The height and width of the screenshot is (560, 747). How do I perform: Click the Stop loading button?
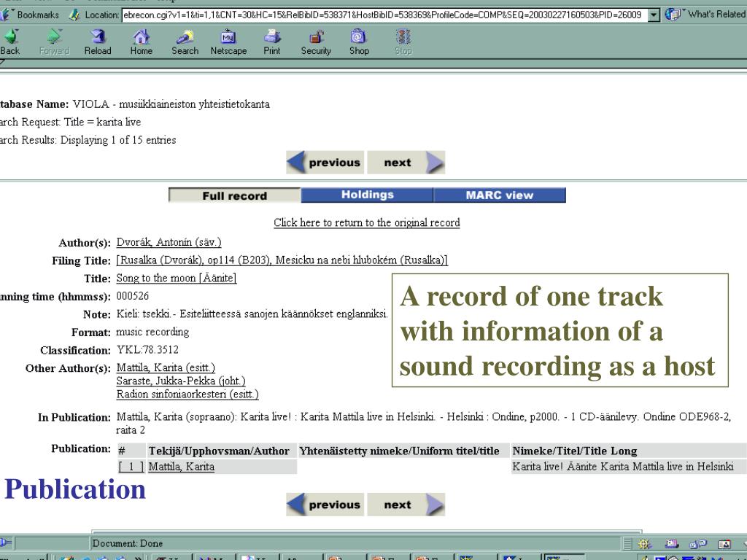click(x=403, y=42)
